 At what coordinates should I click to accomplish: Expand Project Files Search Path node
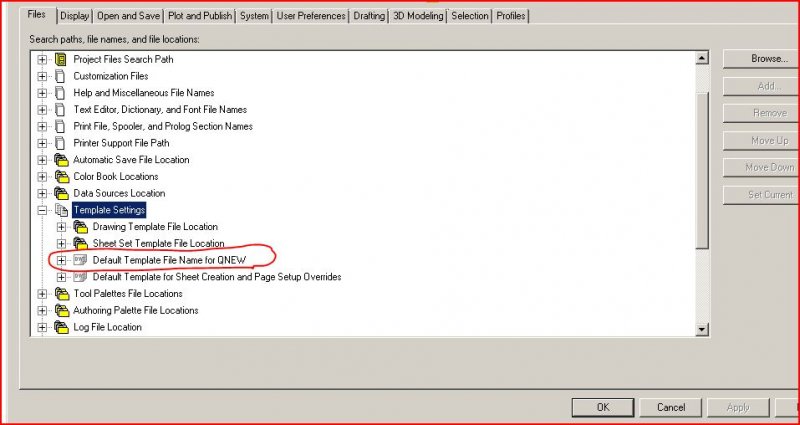click(x=42, y=60)
